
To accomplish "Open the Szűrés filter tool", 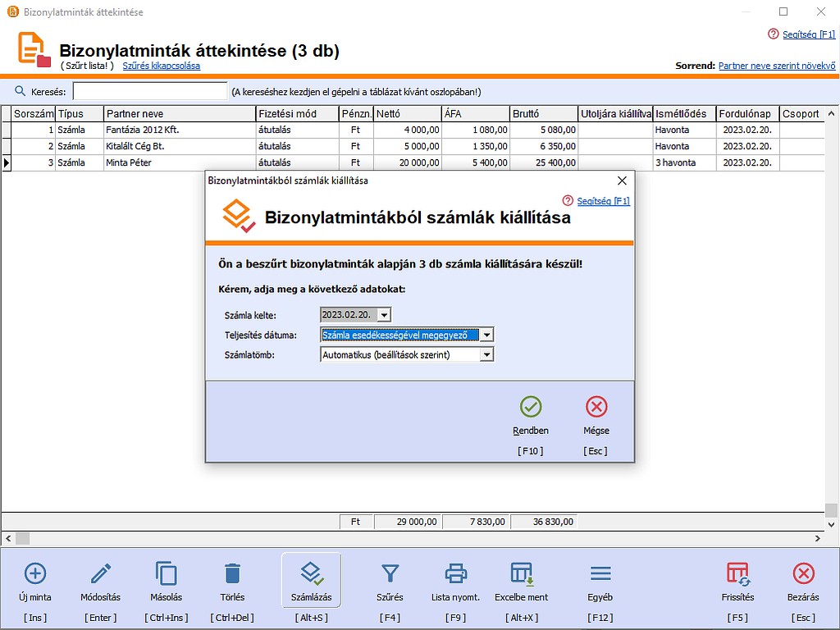I will (x=390, y=573).
